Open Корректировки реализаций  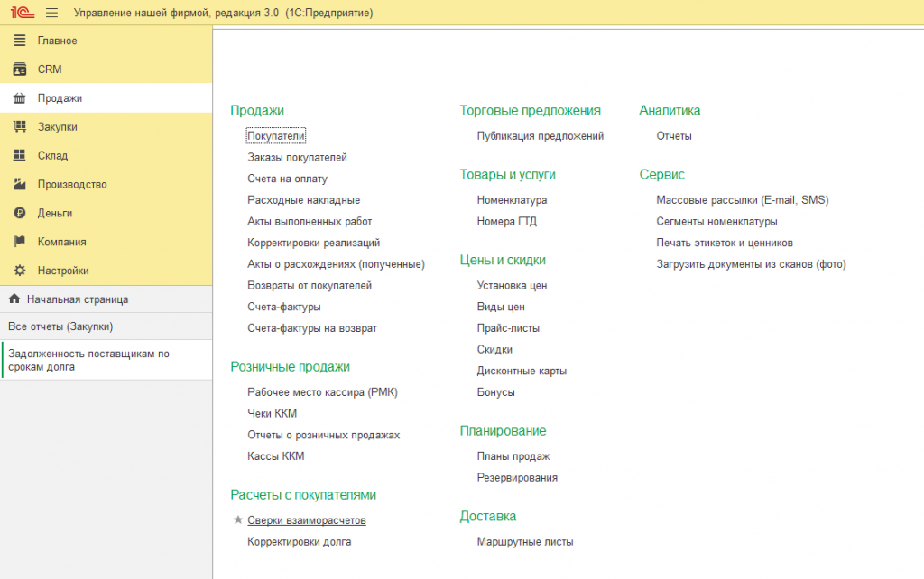click(313, 243)
